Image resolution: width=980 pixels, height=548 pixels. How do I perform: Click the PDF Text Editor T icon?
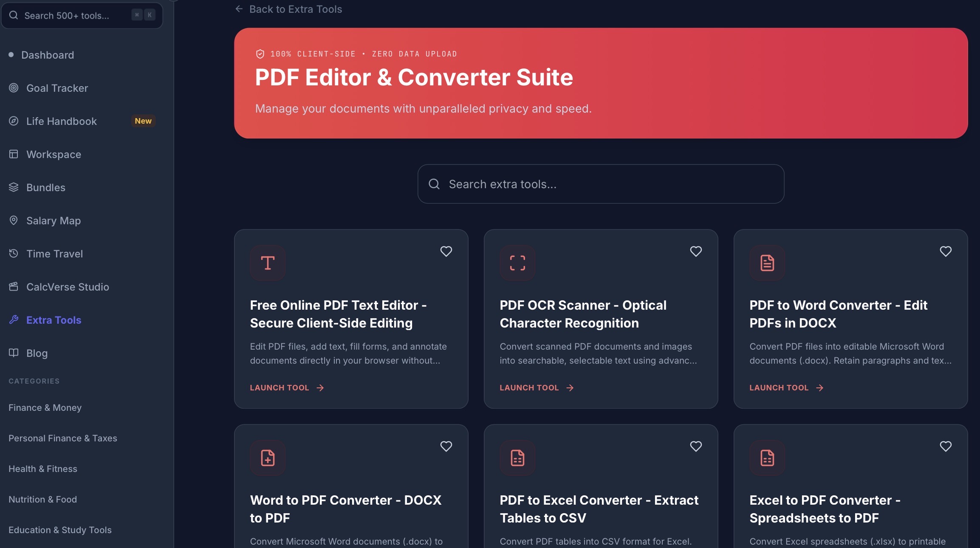pyautogui.click(x=268, y=263)
